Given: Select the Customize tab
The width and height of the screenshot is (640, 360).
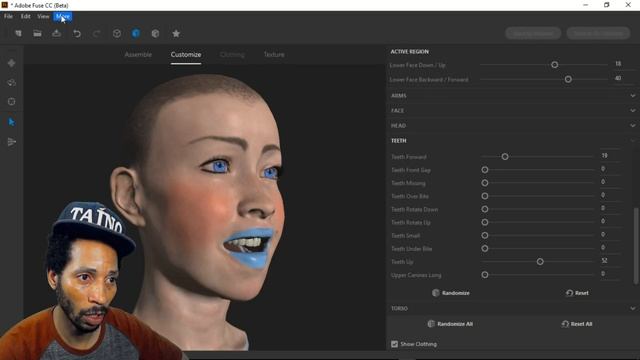Looking at the screenshot, I should coord(186,54).
